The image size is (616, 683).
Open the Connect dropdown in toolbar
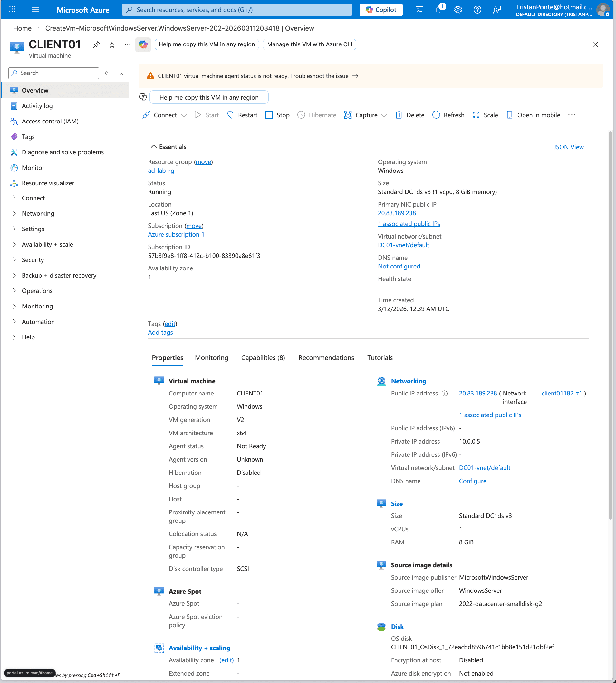coord(165,115)
